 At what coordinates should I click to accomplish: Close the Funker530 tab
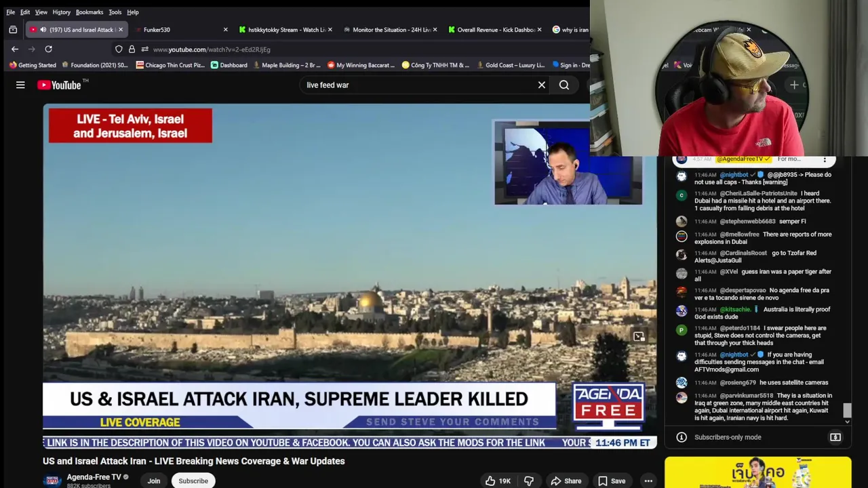coord(225,30)
